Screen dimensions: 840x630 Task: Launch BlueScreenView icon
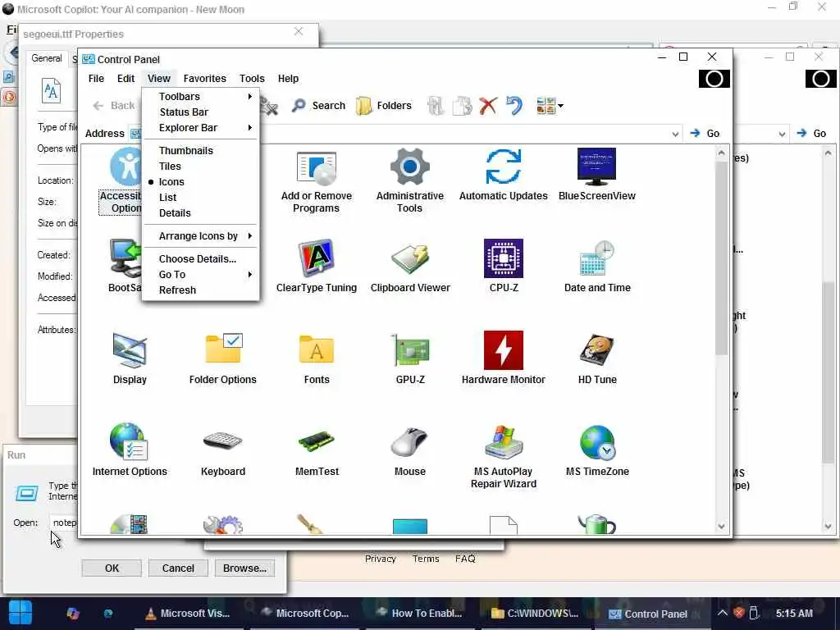pyautogui.click(x=597, y=176)
